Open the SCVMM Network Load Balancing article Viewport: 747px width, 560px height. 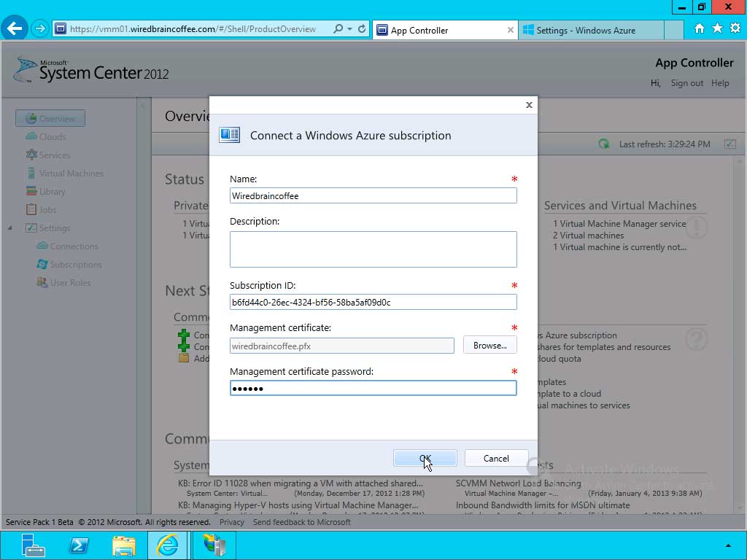[x=519, y=483]
